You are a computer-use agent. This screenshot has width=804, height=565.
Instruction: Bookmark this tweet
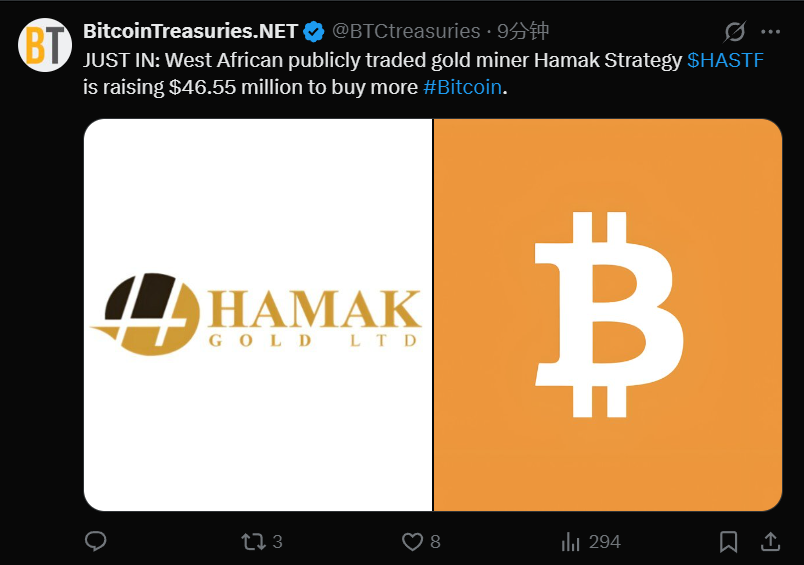(729, 541)
